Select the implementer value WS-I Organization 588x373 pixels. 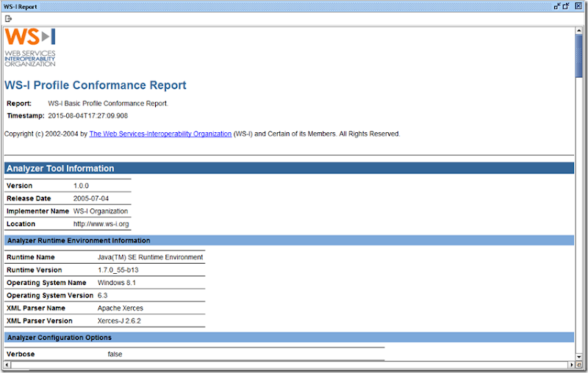pyautogui.click(x=101, y=211)
